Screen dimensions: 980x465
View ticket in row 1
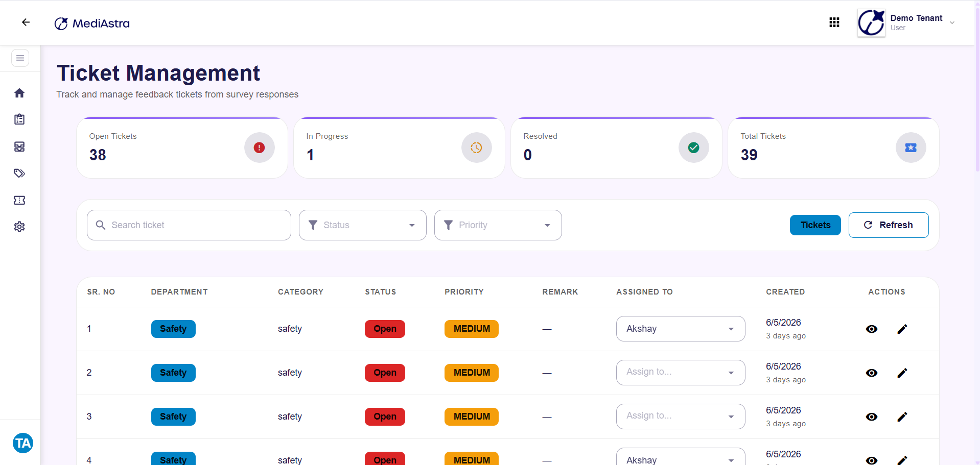click(x=872, y=329)
